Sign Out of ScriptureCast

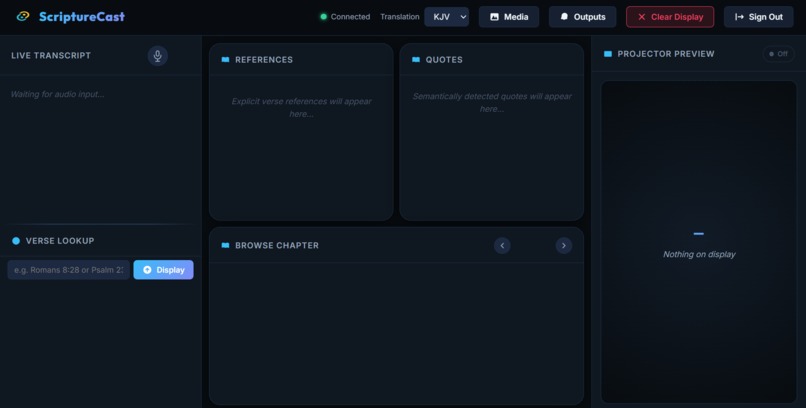click(x=759, y=17)
